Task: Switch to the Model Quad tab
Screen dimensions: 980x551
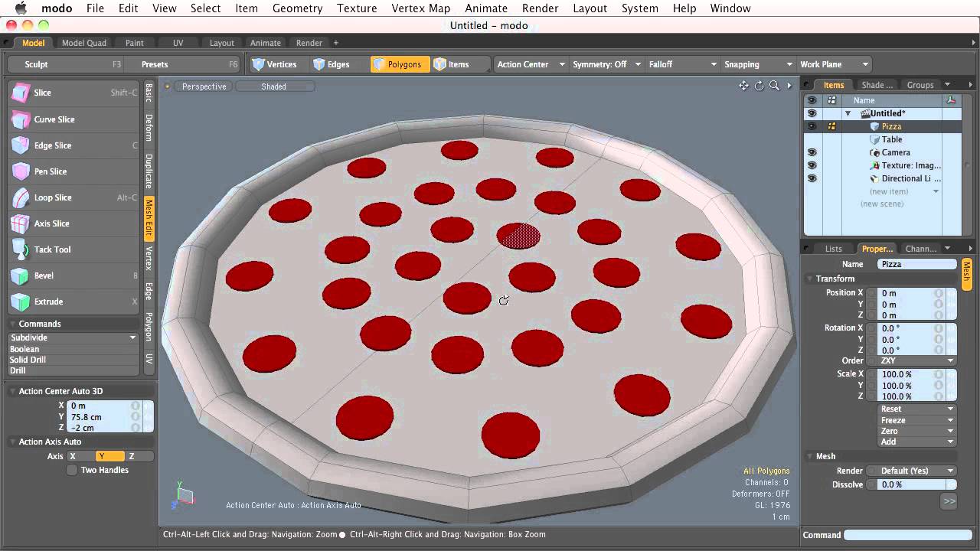Action: 84,43
